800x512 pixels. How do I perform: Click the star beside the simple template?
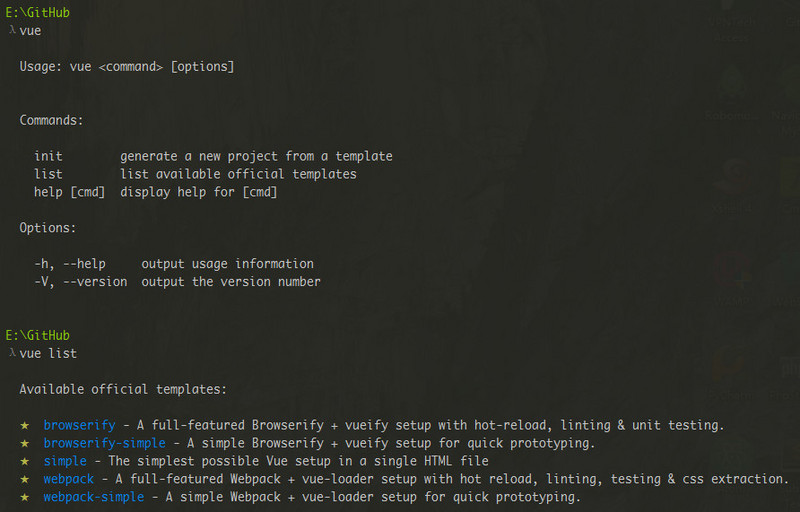click(x=26, y=461)
